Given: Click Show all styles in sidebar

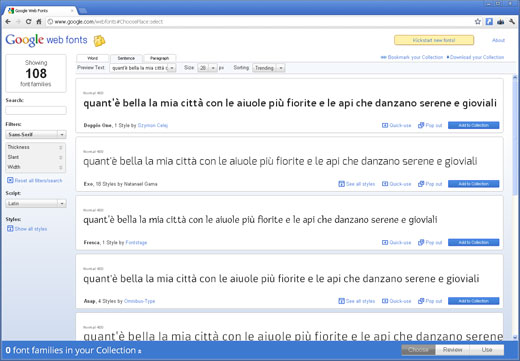Looking at the screenshot, I should pos(27,229).
